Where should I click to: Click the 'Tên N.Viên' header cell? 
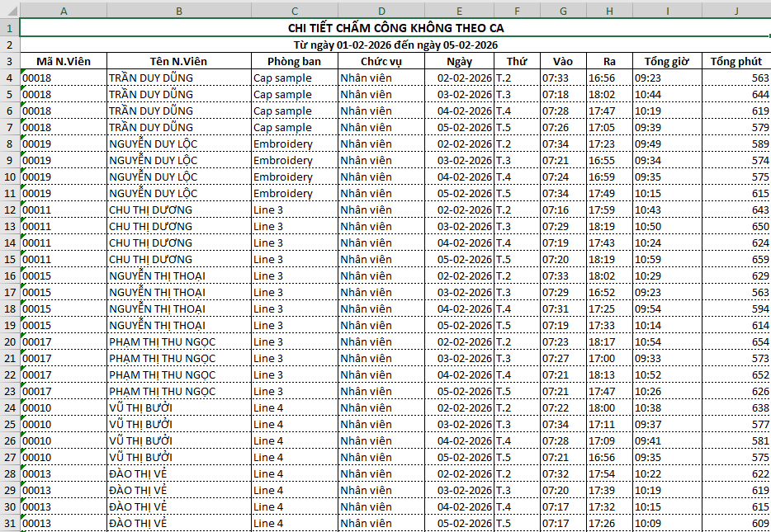pyautogui.click(x=178, y=61)
